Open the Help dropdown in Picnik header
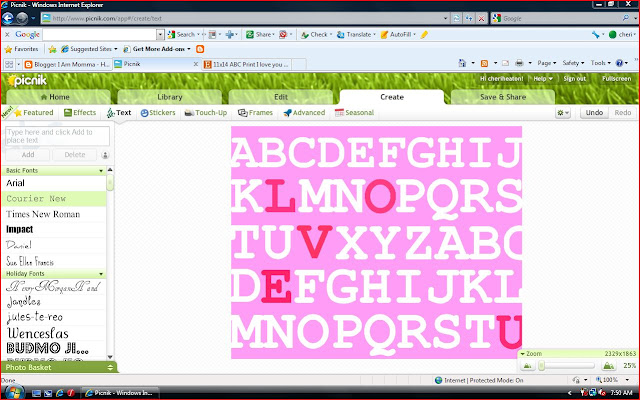 coord(543,78)
